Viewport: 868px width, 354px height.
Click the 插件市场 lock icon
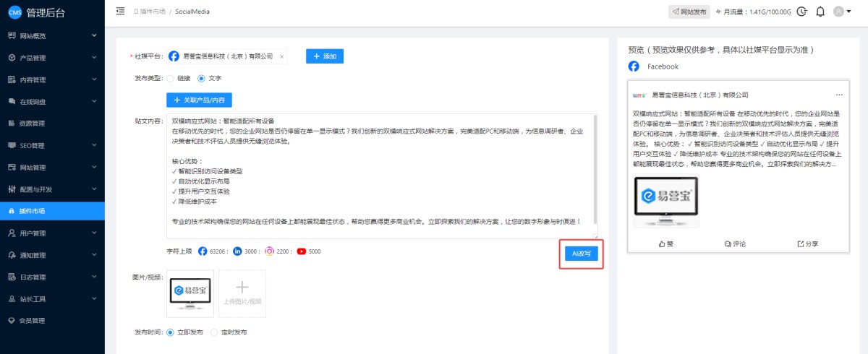click(x=12, y=211)
